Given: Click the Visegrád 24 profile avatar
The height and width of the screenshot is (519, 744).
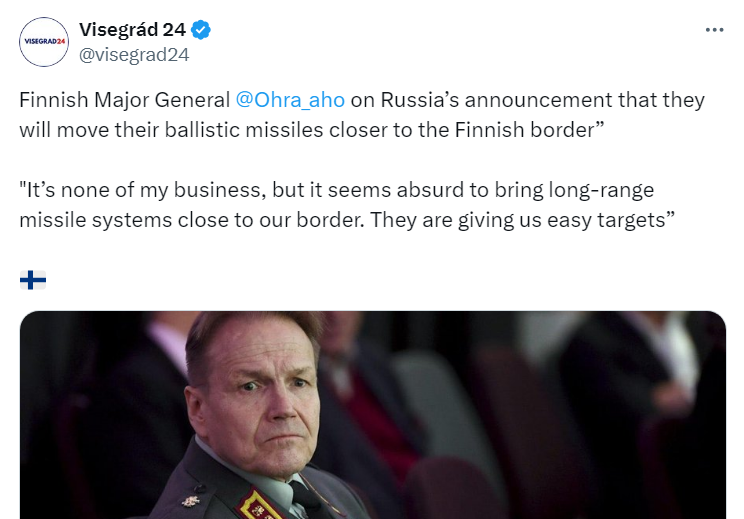Looking at the screenshot, I should coord(44,42).
